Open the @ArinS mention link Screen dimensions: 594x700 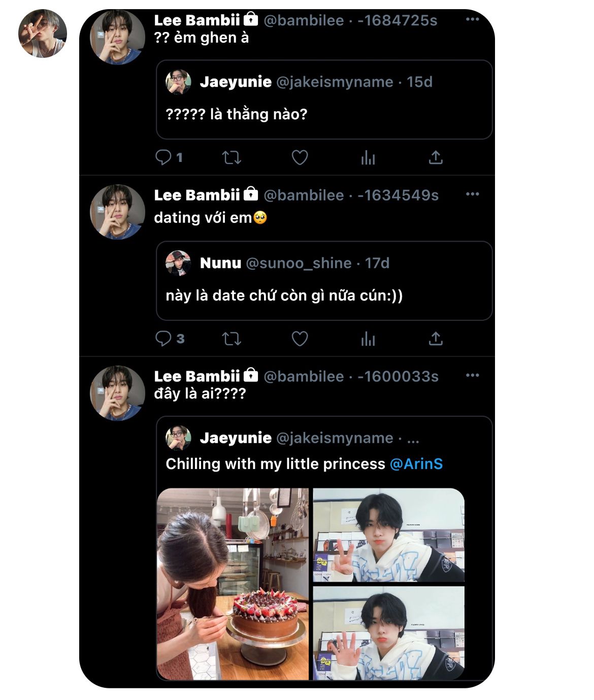[x=416, y=464]
